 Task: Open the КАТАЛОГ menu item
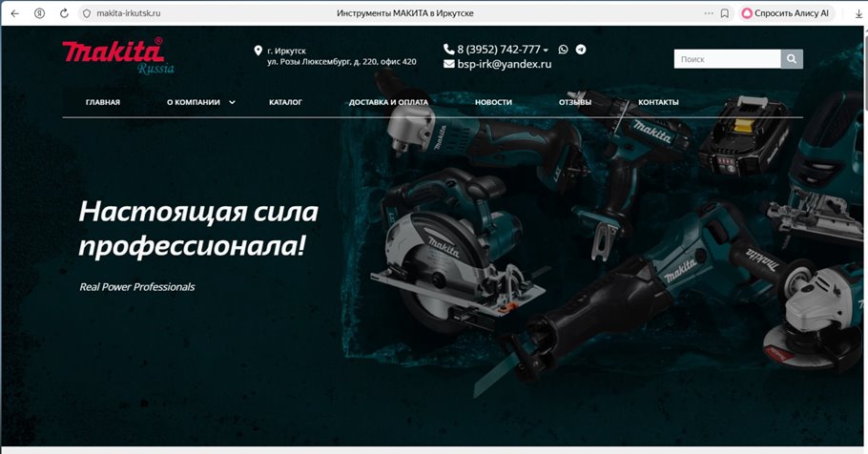[285, 102]
